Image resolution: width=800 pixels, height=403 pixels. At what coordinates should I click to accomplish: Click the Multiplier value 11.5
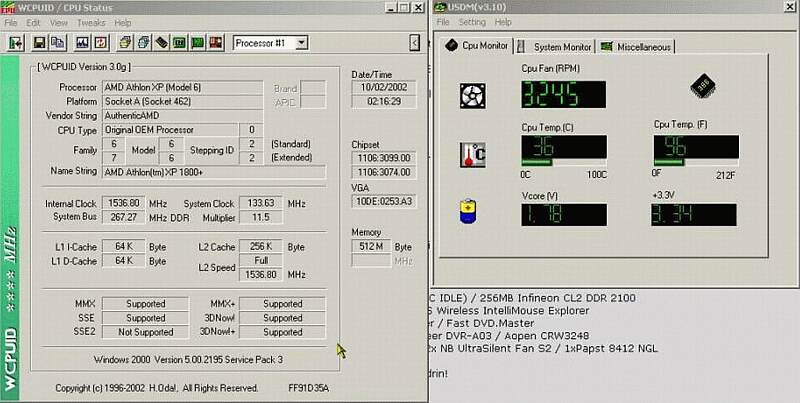pos(260,217)
